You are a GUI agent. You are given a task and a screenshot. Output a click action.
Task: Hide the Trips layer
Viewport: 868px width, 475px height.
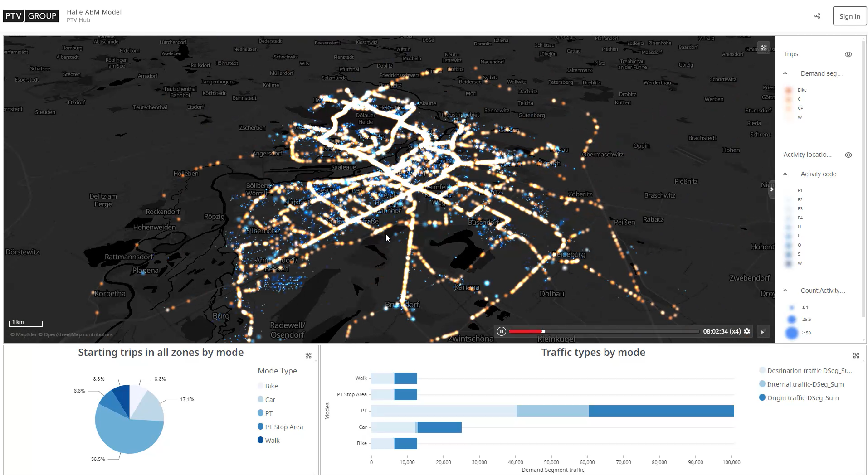848,54
